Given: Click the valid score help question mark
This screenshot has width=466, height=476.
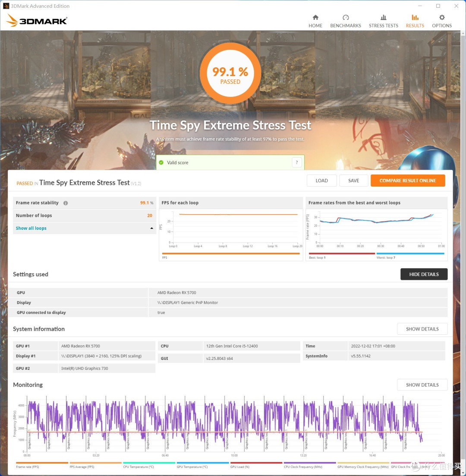Looking at the screenshot, I should coord(297,162).
